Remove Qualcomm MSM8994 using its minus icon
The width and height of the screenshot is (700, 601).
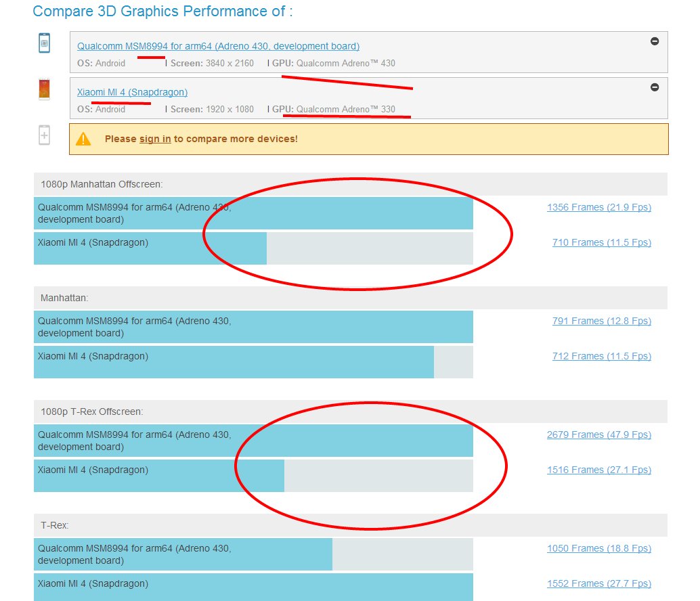tap(655, 41)
